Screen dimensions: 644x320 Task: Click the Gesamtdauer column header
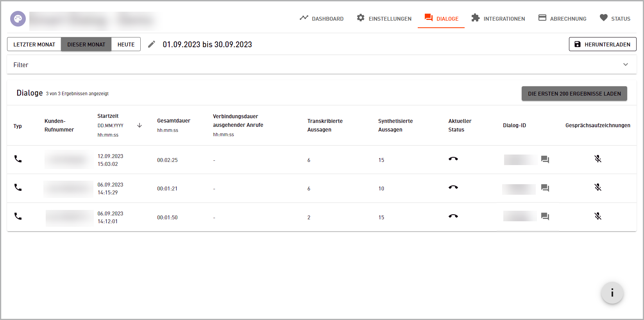coord(174,121)
